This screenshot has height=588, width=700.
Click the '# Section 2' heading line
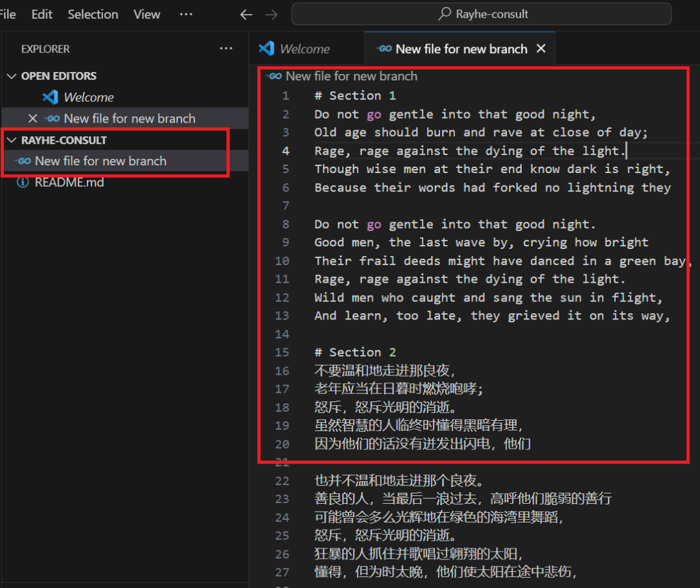[x=355, y=352]
